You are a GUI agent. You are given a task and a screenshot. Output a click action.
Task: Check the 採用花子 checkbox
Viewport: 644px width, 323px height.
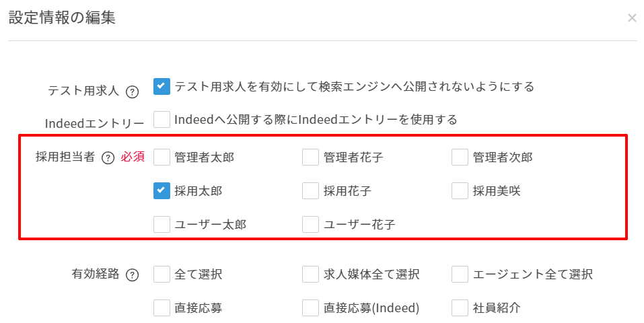point(310,191)
